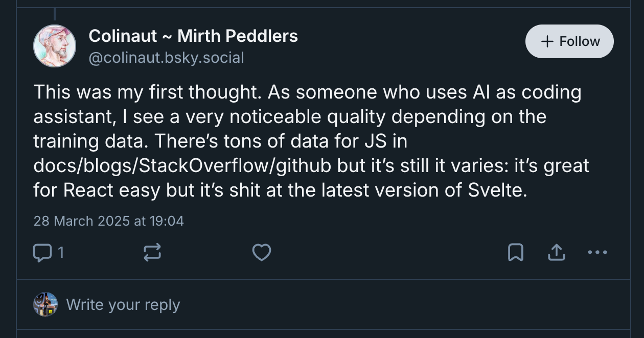
Task: Click your own avatar beside reply box
Action: point(45,304)
